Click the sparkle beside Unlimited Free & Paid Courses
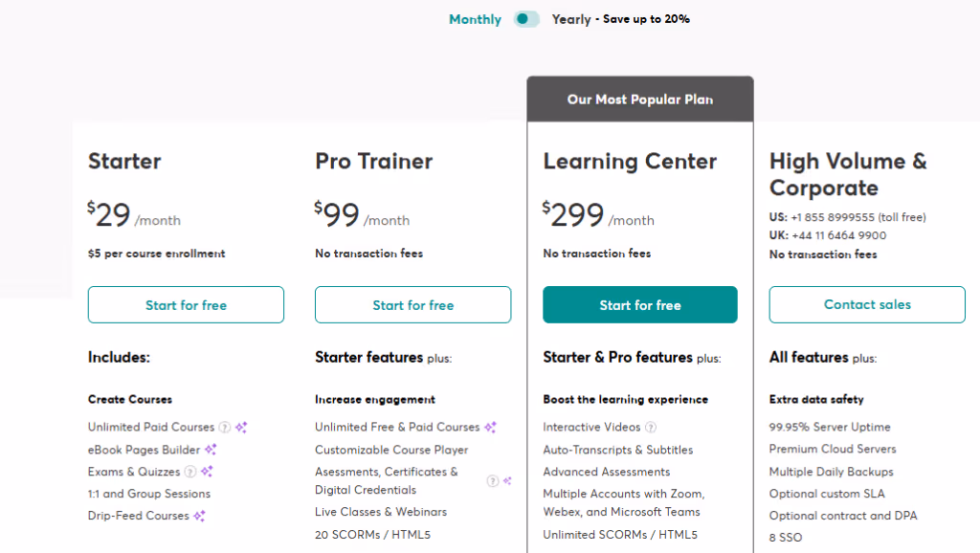The image size is (980, 553). [x=489, y=427]
